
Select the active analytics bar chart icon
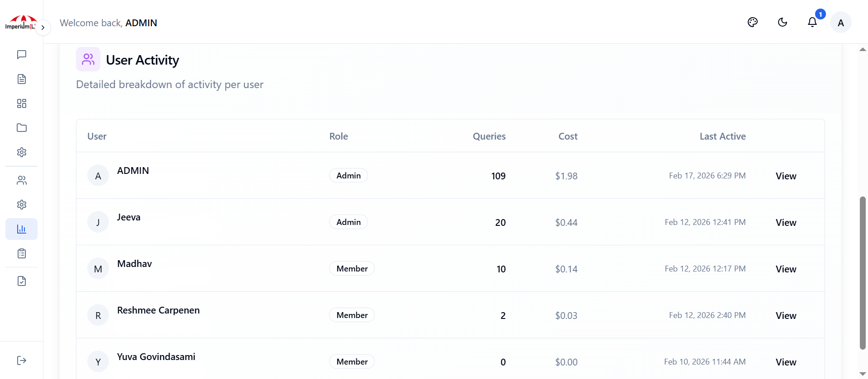tap(21, 229)
